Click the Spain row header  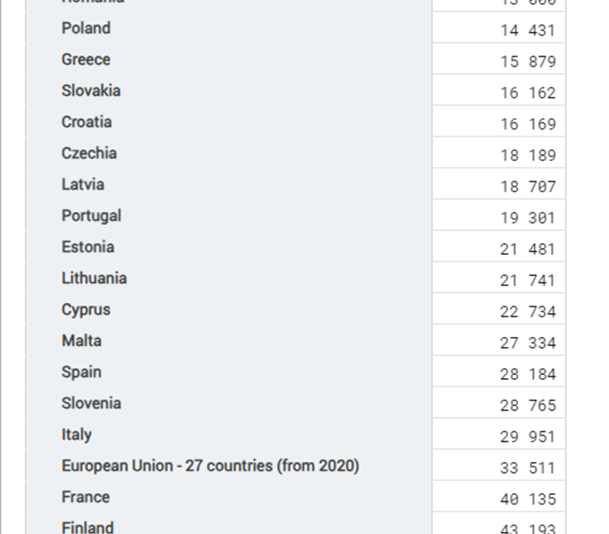pos(81,372)
